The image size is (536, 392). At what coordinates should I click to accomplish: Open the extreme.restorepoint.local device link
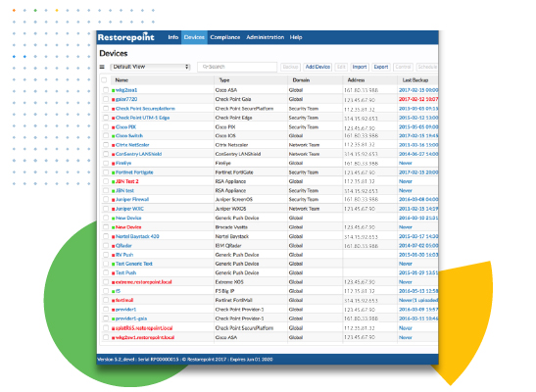[x=144, y=282]
